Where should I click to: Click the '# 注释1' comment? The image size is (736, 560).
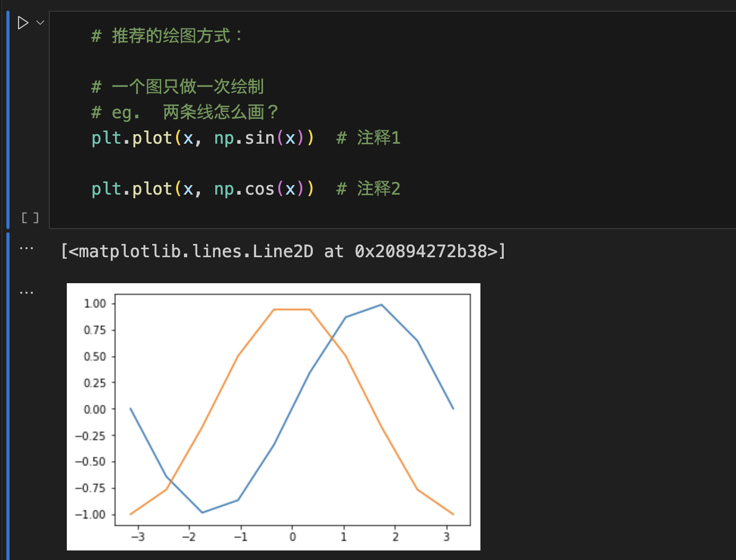369,138
